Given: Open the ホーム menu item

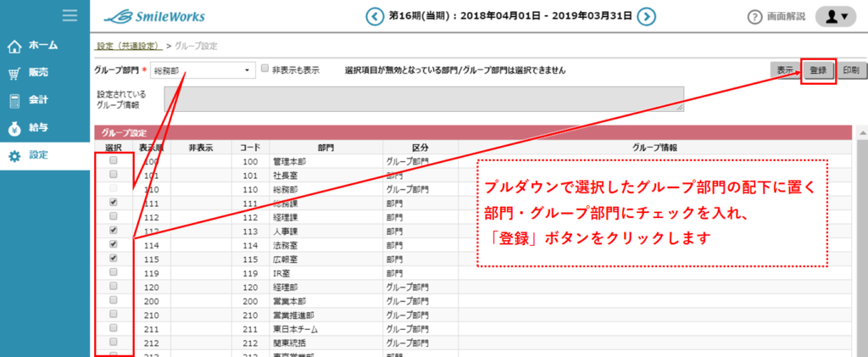Looking at the screenshot, I should pyautogui.click(x=45, y=46).
